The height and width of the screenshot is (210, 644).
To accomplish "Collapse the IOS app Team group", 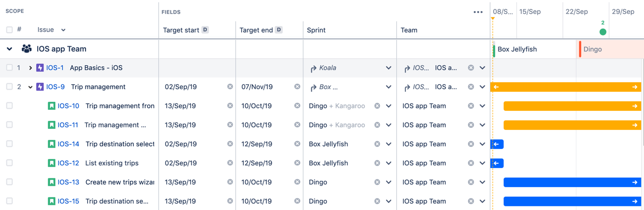I will [x=10, y=49].
